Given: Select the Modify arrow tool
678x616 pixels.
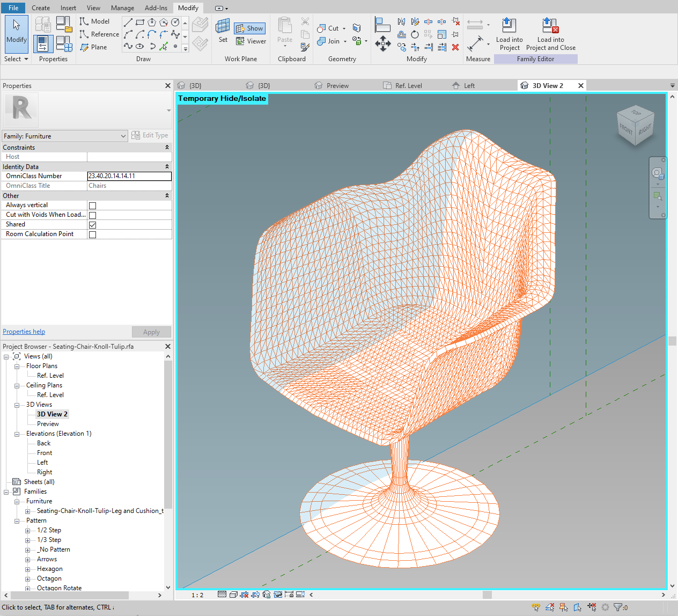Looking at the screenshot, I should (17, 33).
